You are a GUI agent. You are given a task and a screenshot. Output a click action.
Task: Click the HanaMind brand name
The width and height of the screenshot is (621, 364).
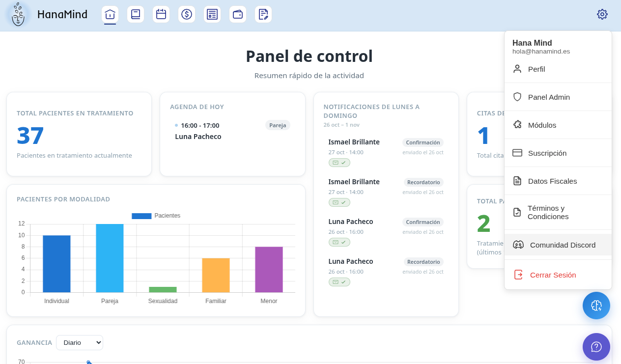[62, 15]
